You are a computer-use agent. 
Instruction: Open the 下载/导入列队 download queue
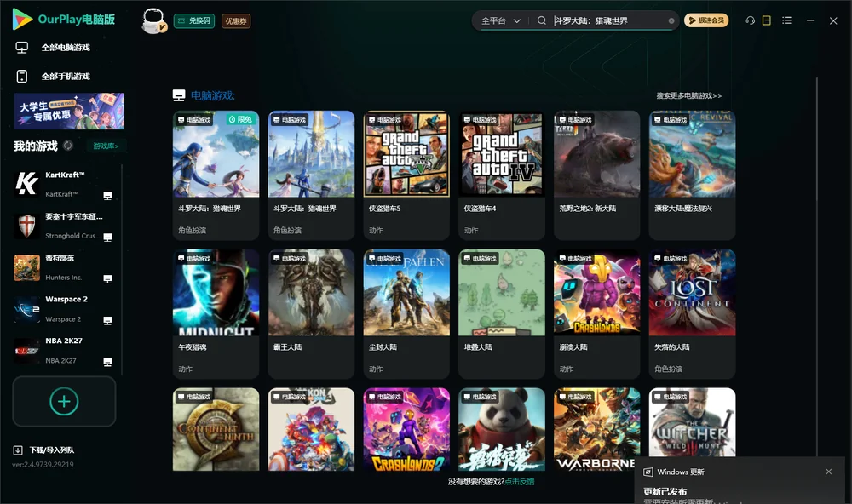coord(44,450)
